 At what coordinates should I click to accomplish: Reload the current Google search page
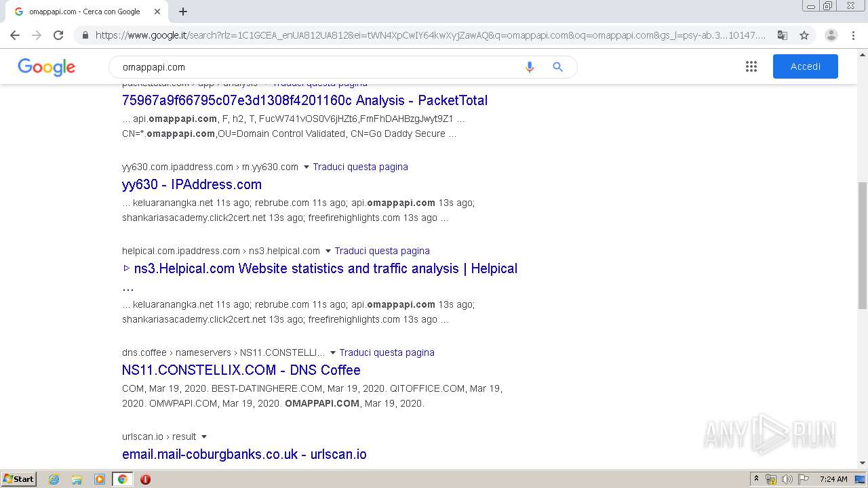[58, 35]
